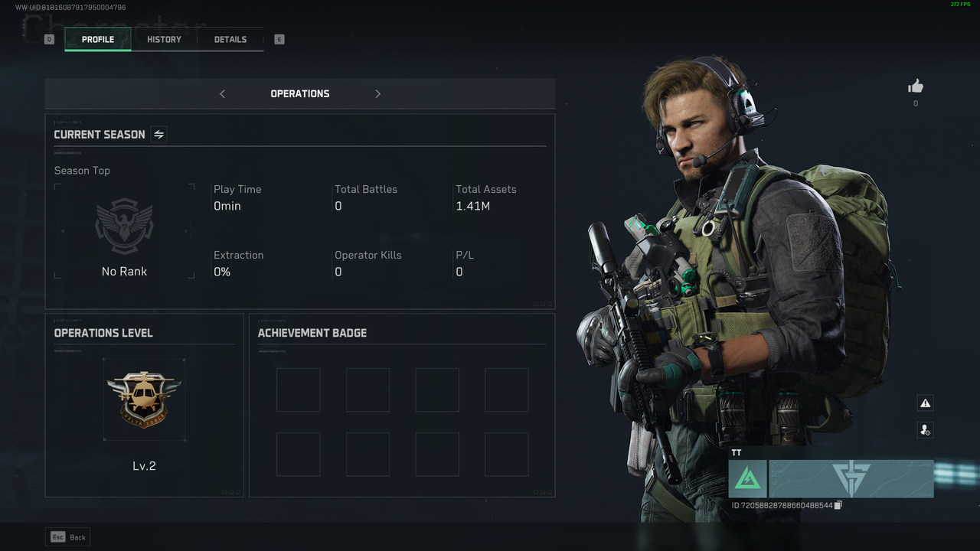980x551 pixels.
Task: Click the No Rank eagle emblem
Action: pos(124,226)
